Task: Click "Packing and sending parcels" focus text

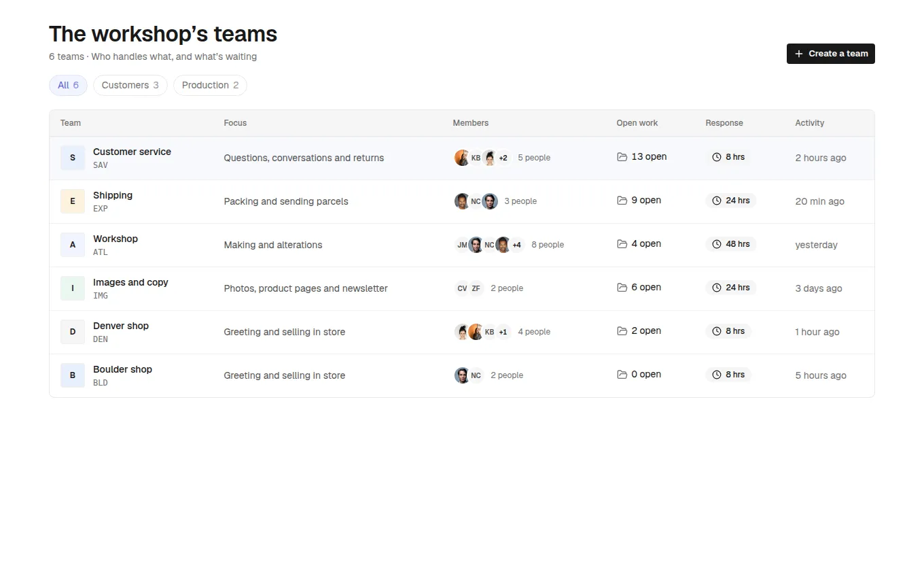Action: [286, 201]
